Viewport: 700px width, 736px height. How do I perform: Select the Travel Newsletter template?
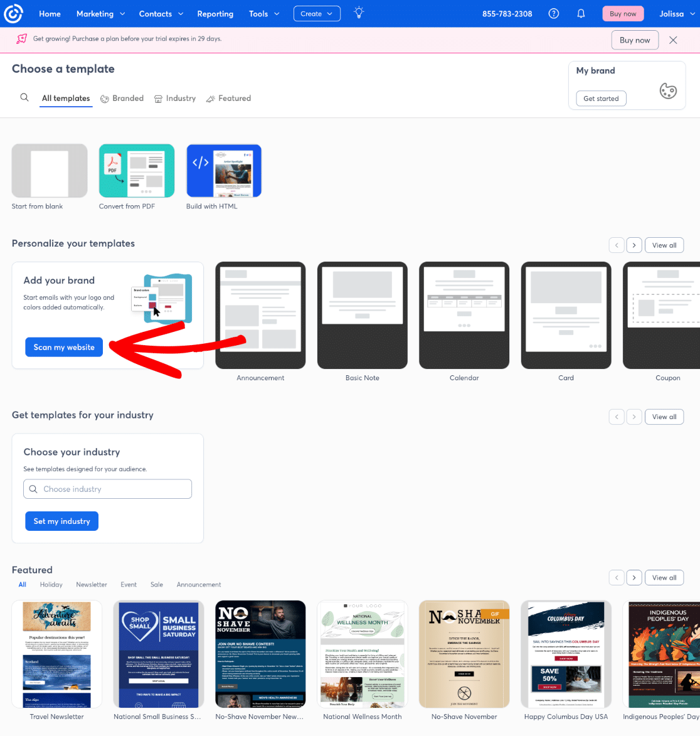tap(56, 654)
